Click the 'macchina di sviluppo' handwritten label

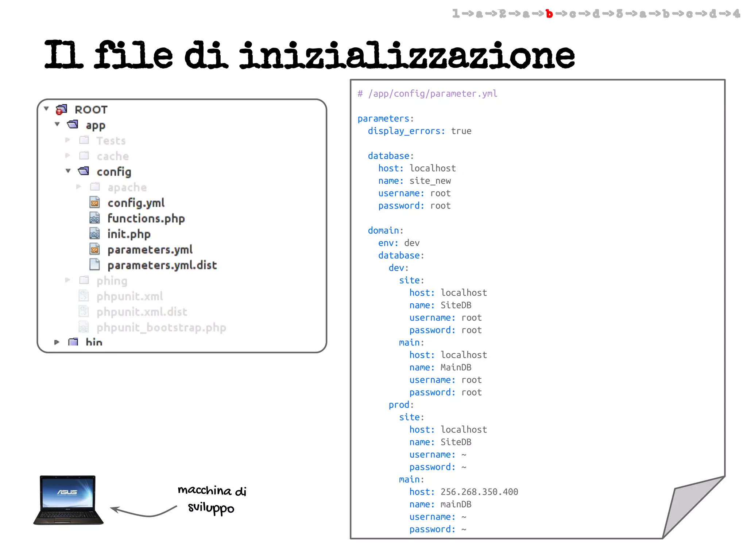[x=212, y=499]
